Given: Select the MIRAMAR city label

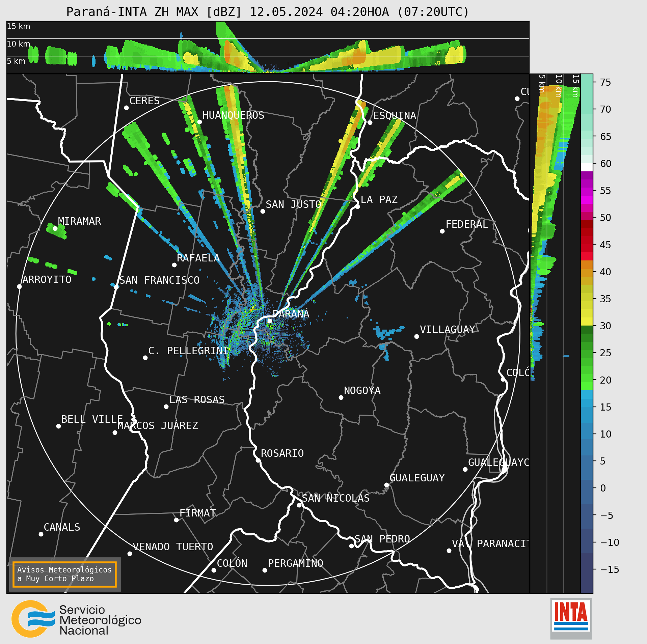Looking at the screenshot, I should point(79,221).
